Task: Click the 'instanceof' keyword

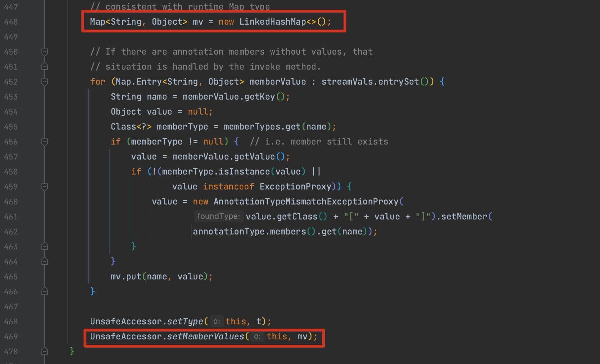Action: pos(229,187)
